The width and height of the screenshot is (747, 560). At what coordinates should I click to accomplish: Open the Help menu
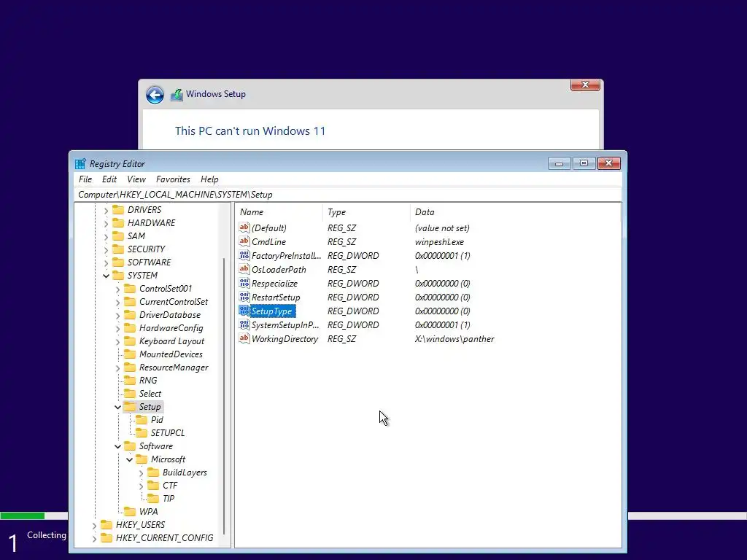pos(209,179)
